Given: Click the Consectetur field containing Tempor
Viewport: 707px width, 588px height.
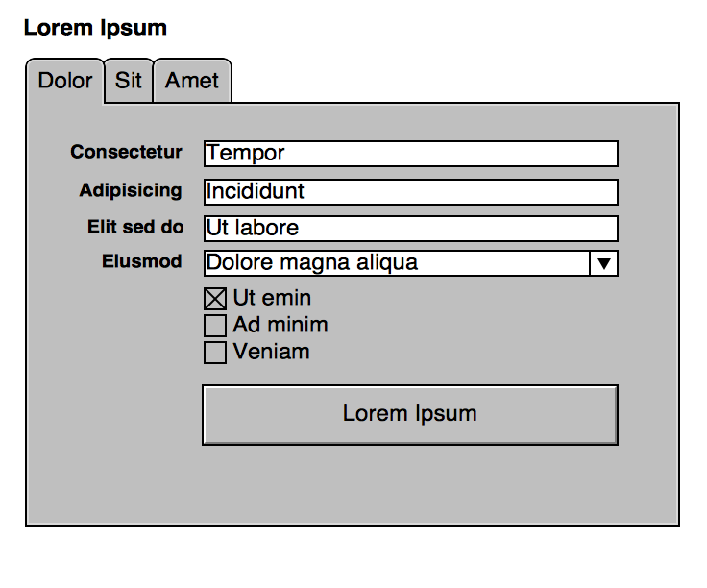Looking at the screenshot, I should [x=410, y=154].
